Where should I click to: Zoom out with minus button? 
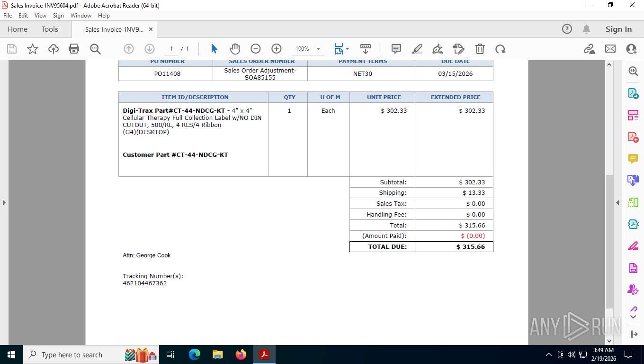click(x=256, y=49)
